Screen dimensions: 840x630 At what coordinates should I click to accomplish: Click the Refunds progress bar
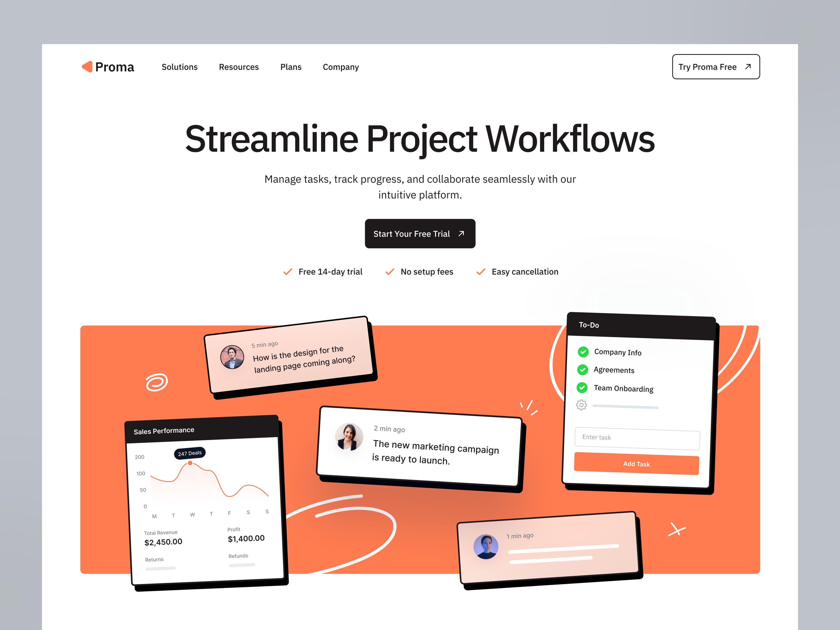242,565
